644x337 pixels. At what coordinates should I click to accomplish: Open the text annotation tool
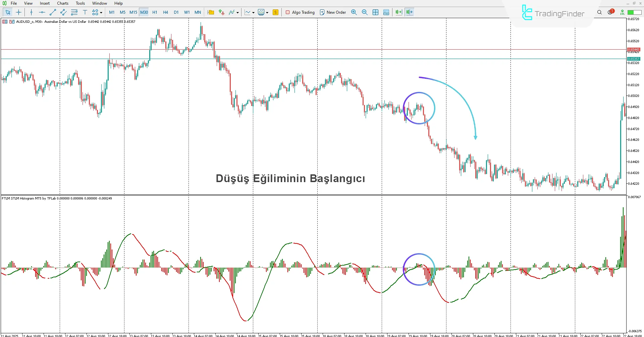(x=85, y=12)
